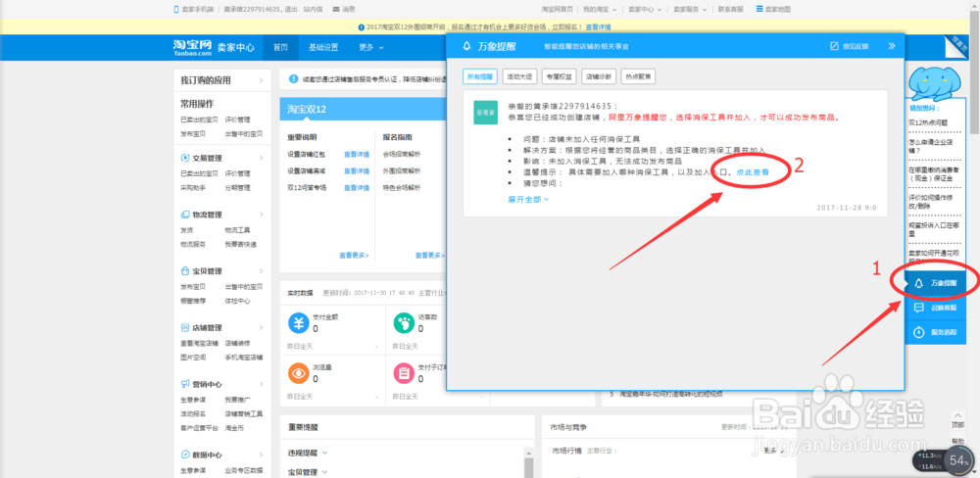Screen dimensions: 980x478
Task: Select the 热点聚焦 filter tab
Action: pos(639,76)
